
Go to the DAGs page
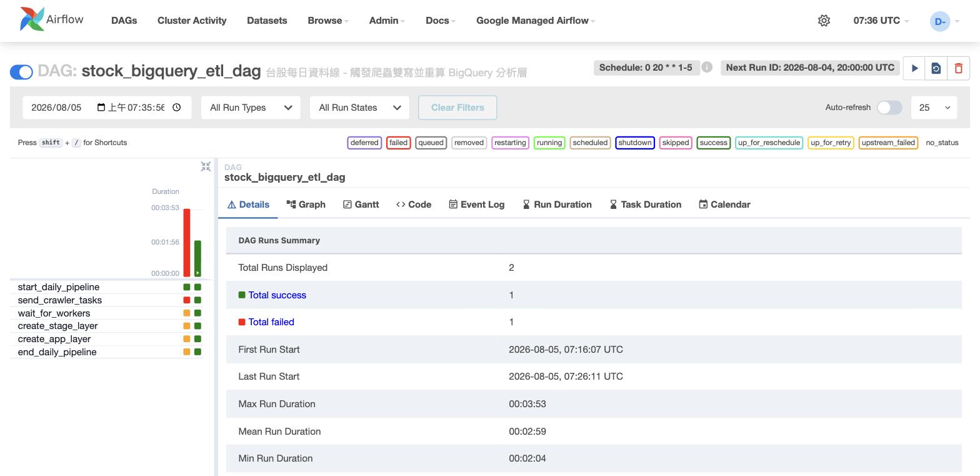click(x=124, y=21)
